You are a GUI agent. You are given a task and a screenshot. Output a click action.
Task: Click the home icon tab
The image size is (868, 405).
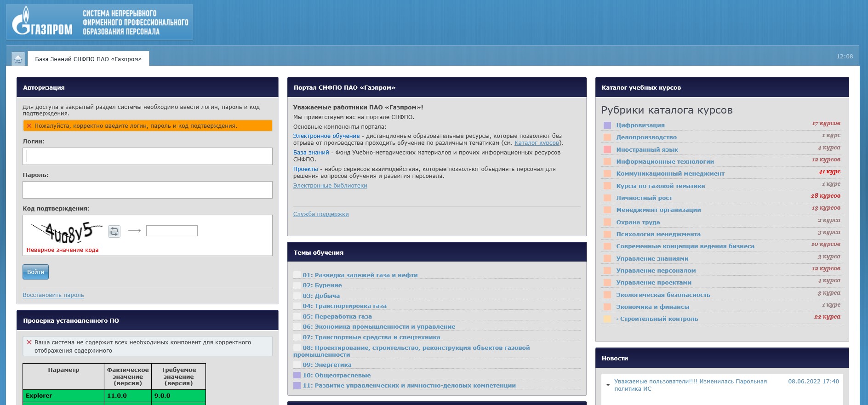point(18,58)
